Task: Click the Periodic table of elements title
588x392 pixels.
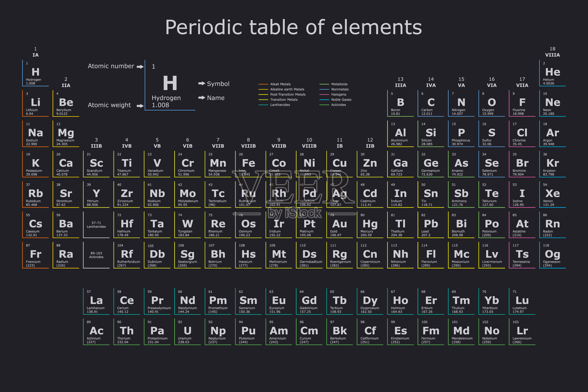Action: (294, 28)
